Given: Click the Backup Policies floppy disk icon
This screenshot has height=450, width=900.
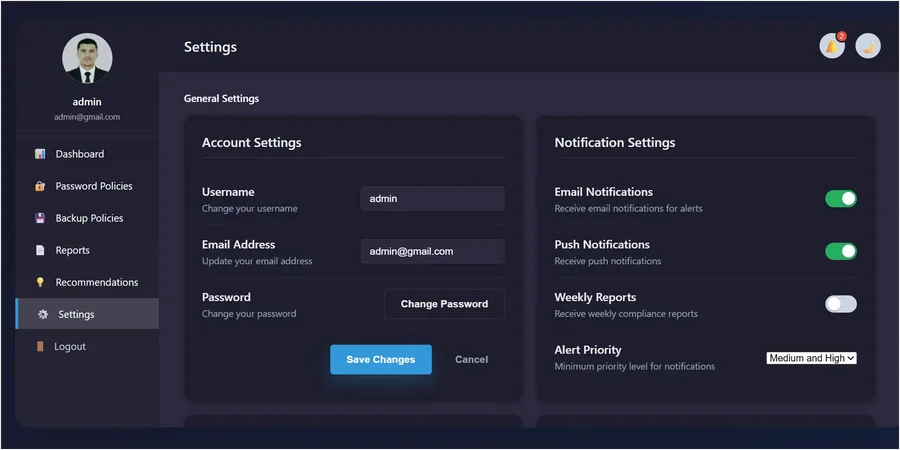Looking at the screenshot, I should pos(40,218).
